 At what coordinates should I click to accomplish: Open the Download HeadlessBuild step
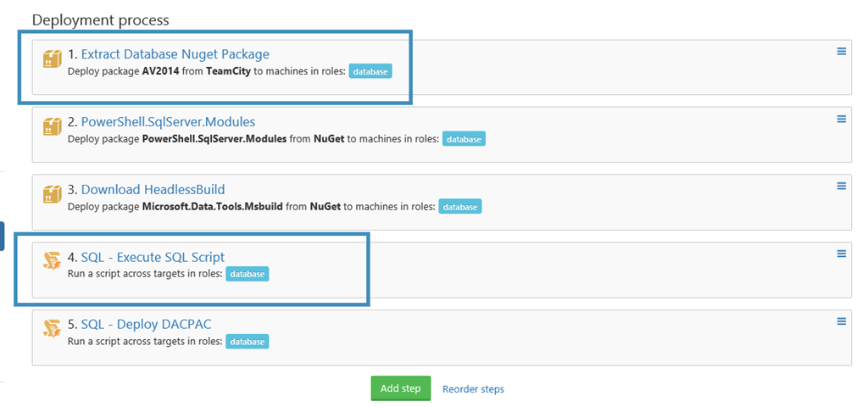153,189
